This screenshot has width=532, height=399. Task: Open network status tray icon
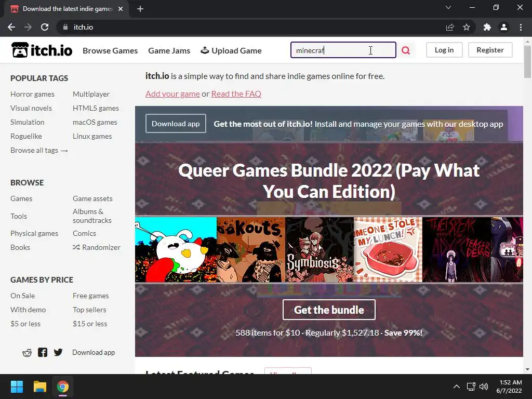pyautogui.click(x=471, y=387)
